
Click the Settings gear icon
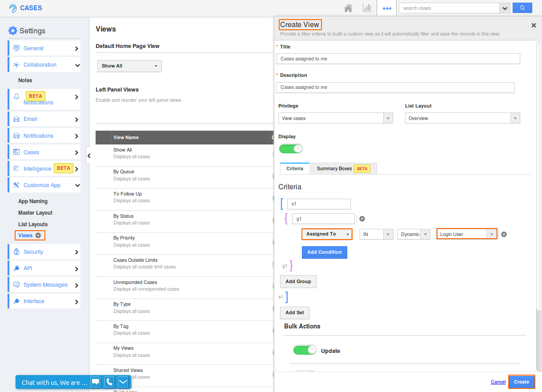(12, 30)
